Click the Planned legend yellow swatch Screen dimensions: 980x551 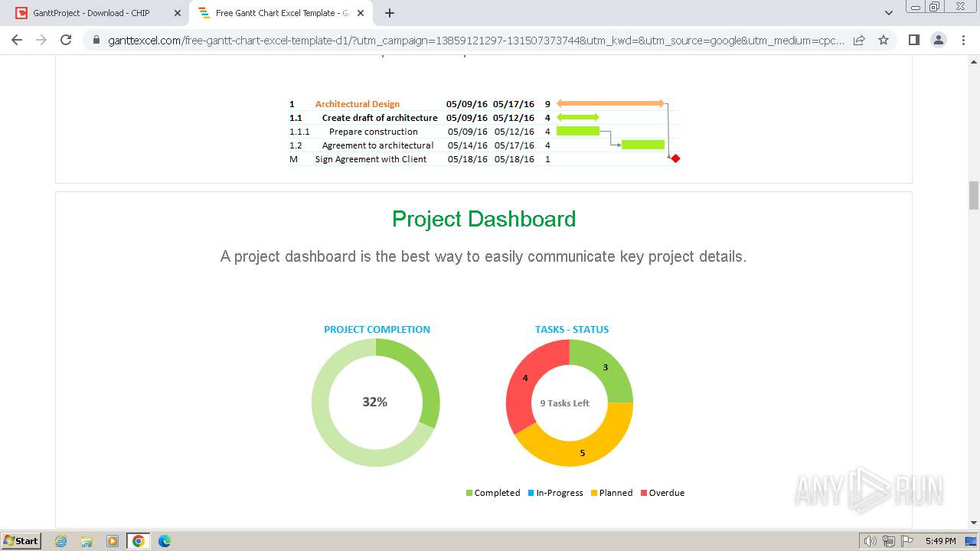coord(594,493)
